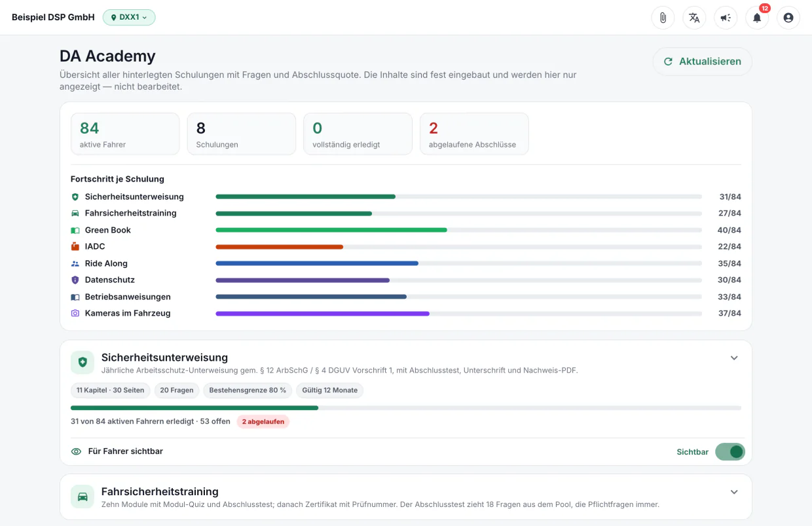Toggle the Sichtbar switch off
Image resolution: width=812 pixels, height=526 pixels.
pos(730,451)
